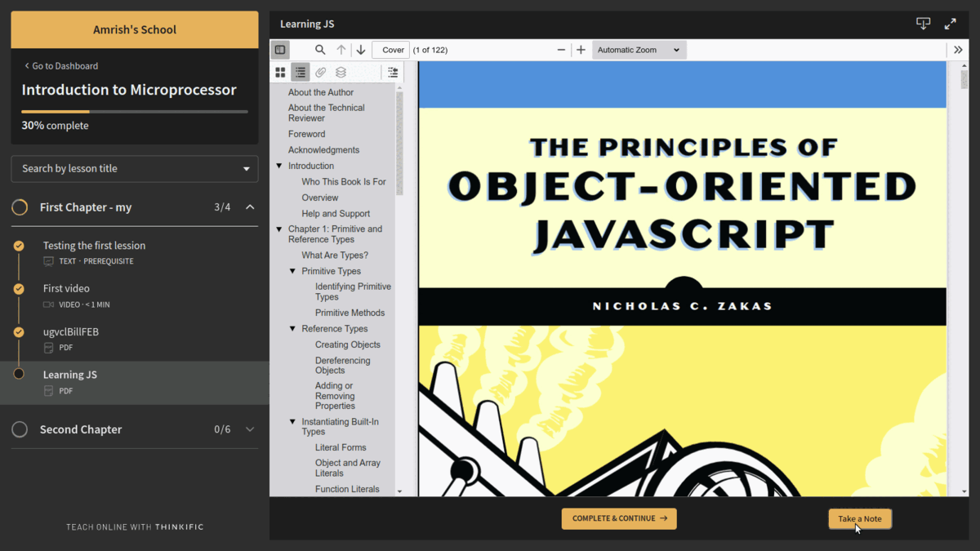Click completed checkmark for Testing the first lession
980x551 pixels.
(19, 246)
